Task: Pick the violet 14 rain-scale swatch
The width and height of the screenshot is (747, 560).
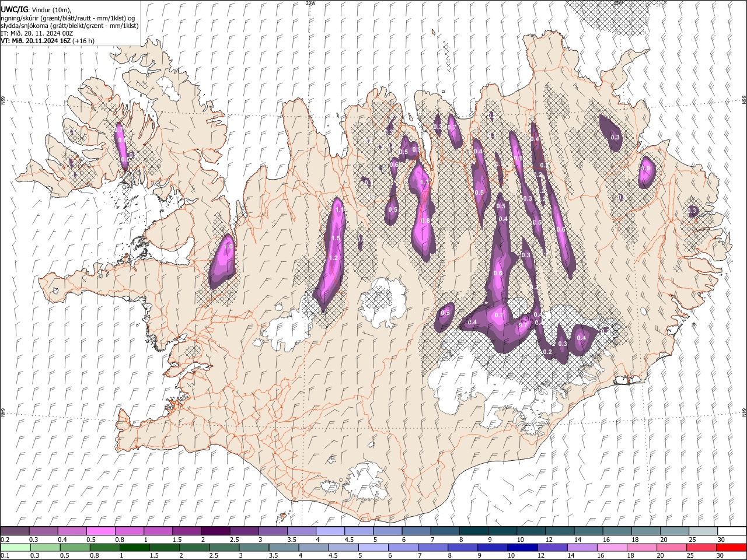Action: click(x=582, y=547)
